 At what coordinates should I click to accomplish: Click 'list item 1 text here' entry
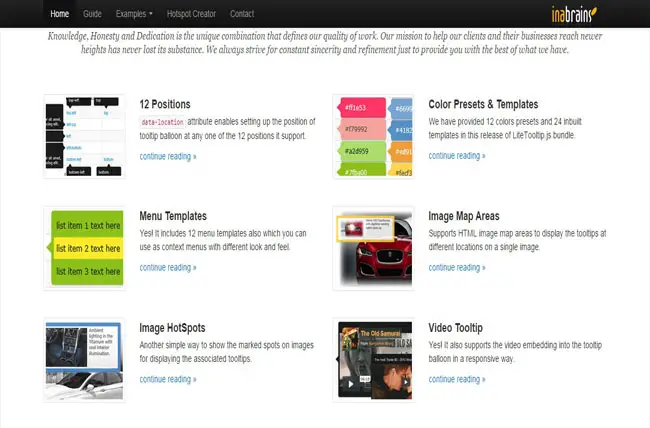(88, 225)
